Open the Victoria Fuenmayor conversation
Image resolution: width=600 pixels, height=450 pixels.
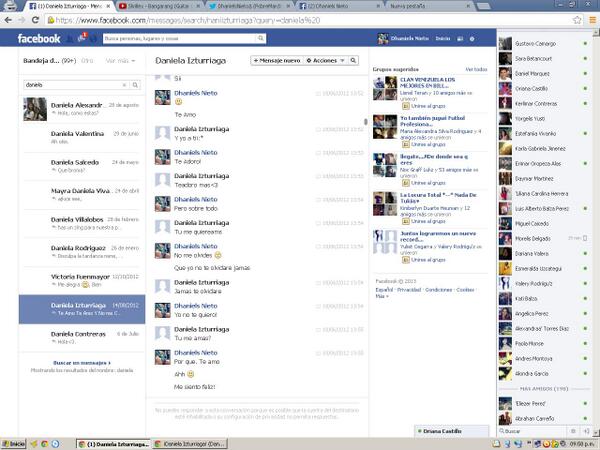(82, 280)
